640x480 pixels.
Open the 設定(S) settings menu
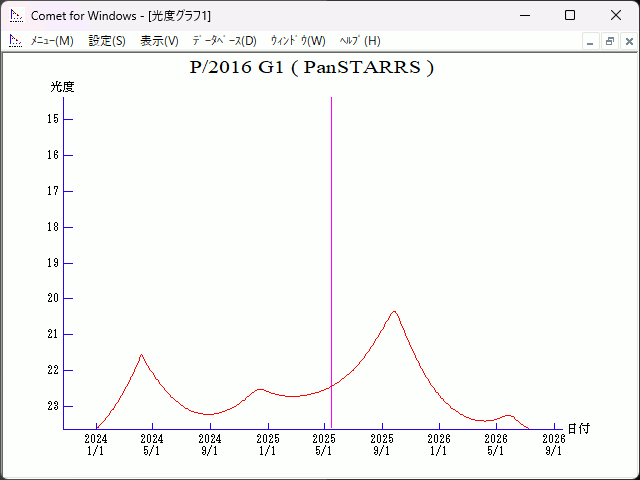click(x=107, y=41)
